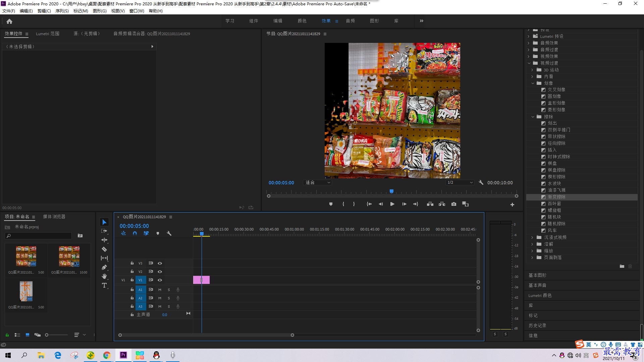The height and width of the screenshot is (362, 644).
Task: Open the button editor plus icon
Action: 512,204
